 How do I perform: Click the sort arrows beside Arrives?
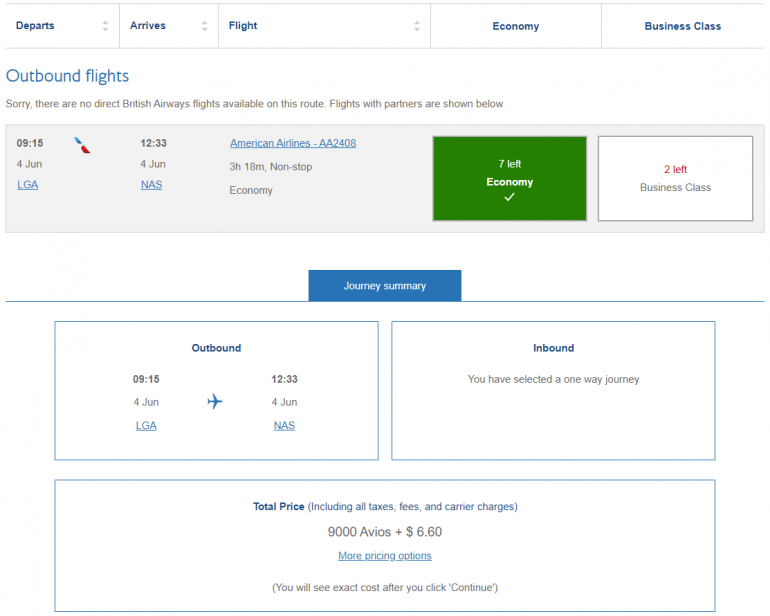[205, 26]
